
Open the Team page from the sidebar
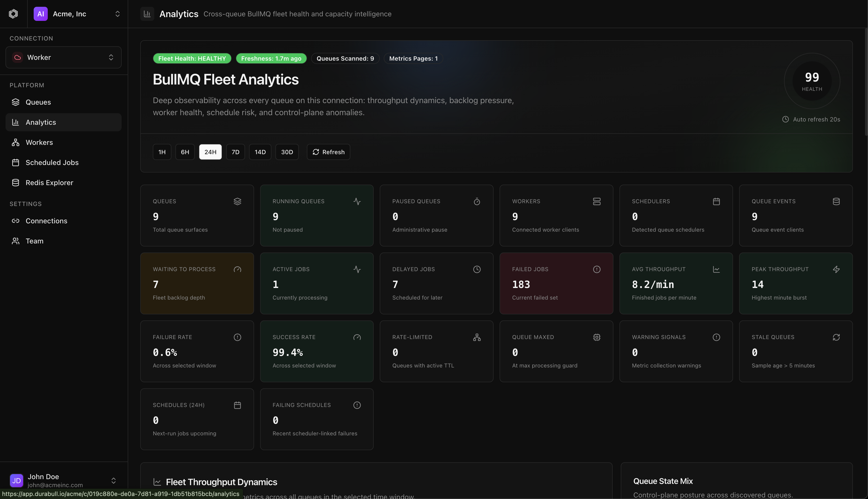coord(35,241)
